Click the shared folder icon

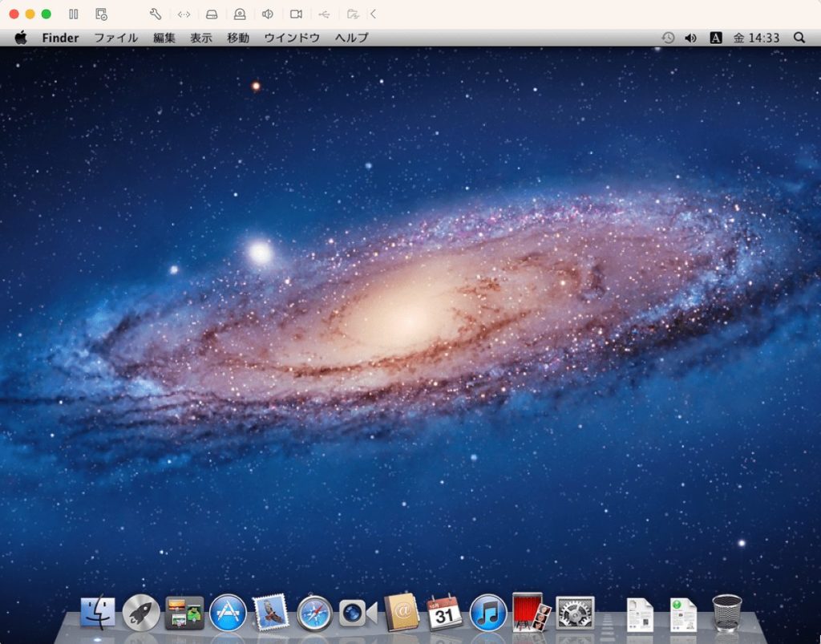pyautogui.click(x=353, y=14)
